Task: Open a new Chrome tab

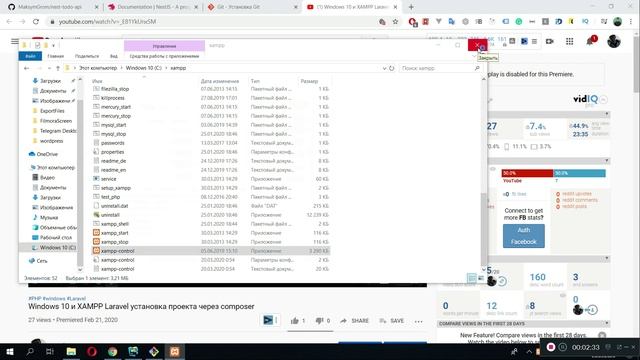Action: [x=411, y=7]
